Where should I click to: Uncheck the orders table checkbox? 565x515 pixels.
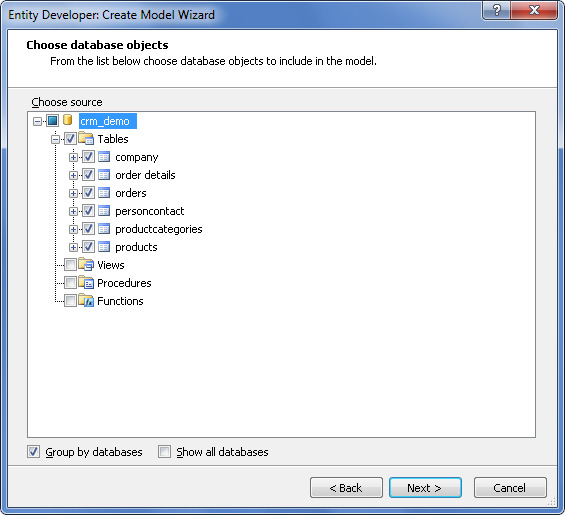[x=88, y=193]
